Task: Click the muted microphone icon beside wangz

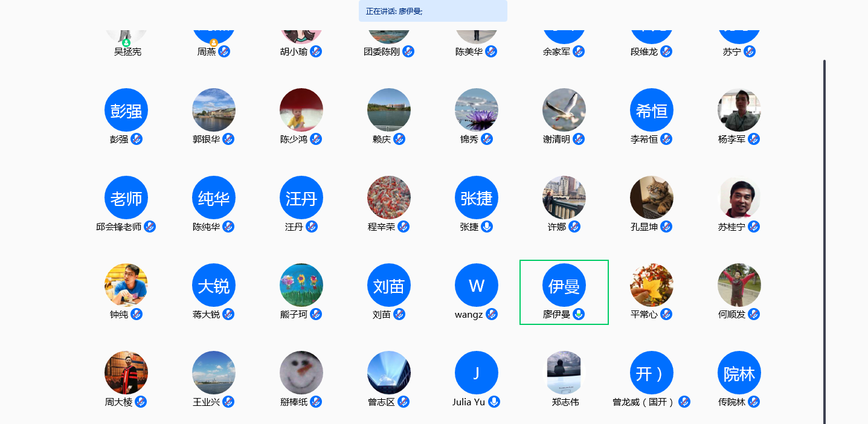Action: click(x=492, y=314)
